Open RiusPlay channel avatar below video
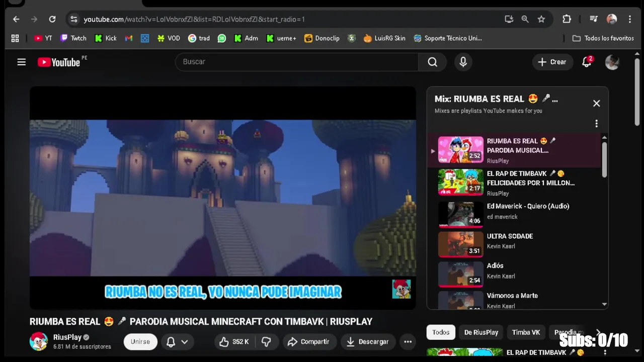This screenshot has width=644, height=362. (x=39, y=341)
